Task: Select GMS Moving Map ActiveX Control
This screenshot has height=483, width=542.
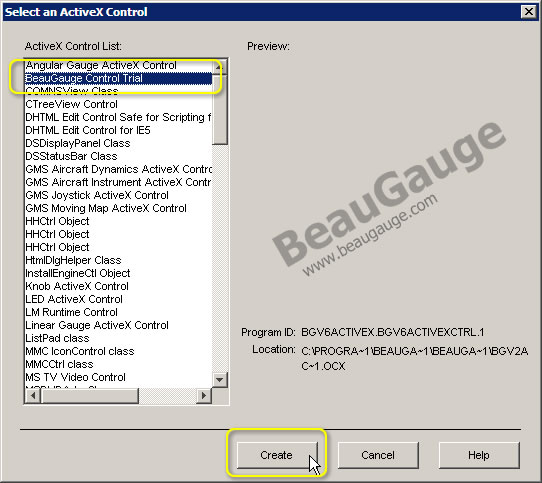Action: coord(118,208)
